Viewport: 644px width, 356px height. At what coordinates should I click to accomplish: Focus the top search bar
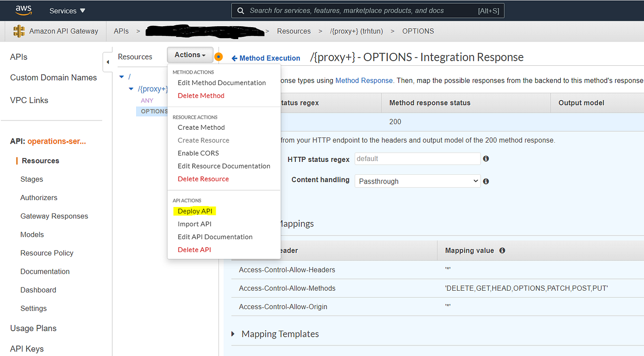[368, 11]
